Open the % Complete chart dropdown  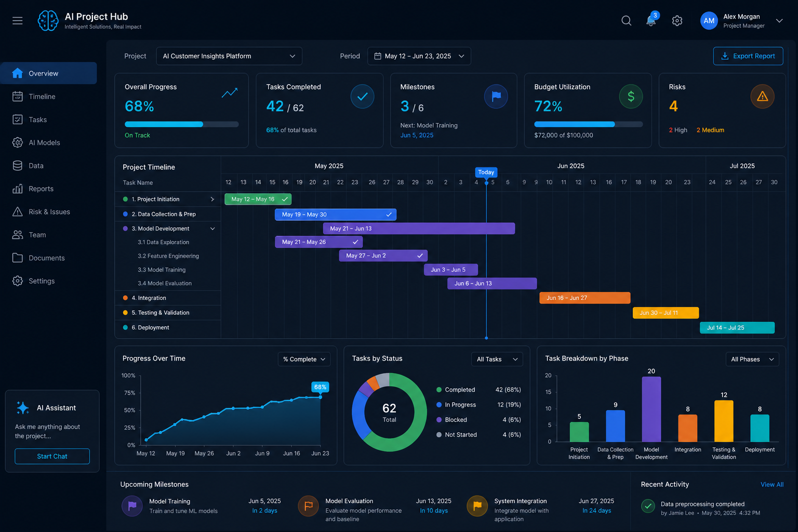[x=304, y=359]
